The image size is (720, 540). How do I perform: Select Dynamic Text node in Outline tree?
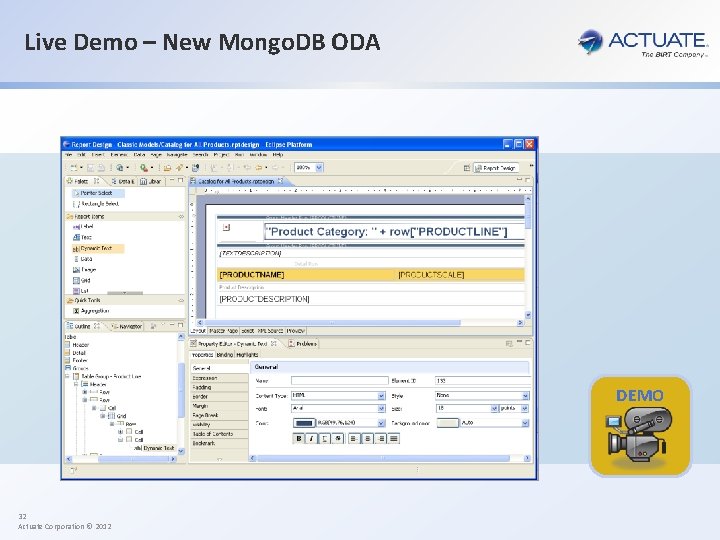coord(154,448)
